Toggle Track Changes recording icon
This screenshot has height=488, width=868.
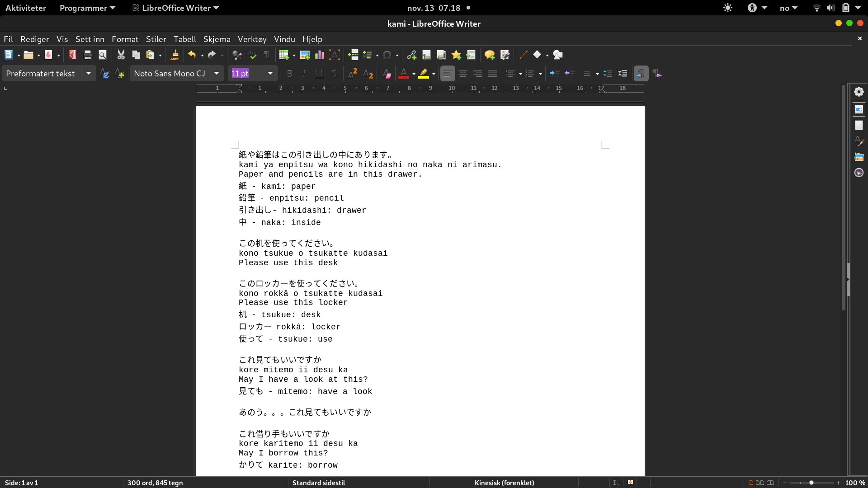pos(505,55)
